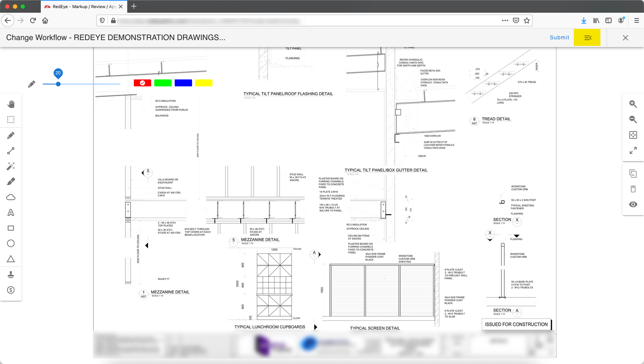
Task: Select the dotted rectangle selection tool
Action: 11,120
